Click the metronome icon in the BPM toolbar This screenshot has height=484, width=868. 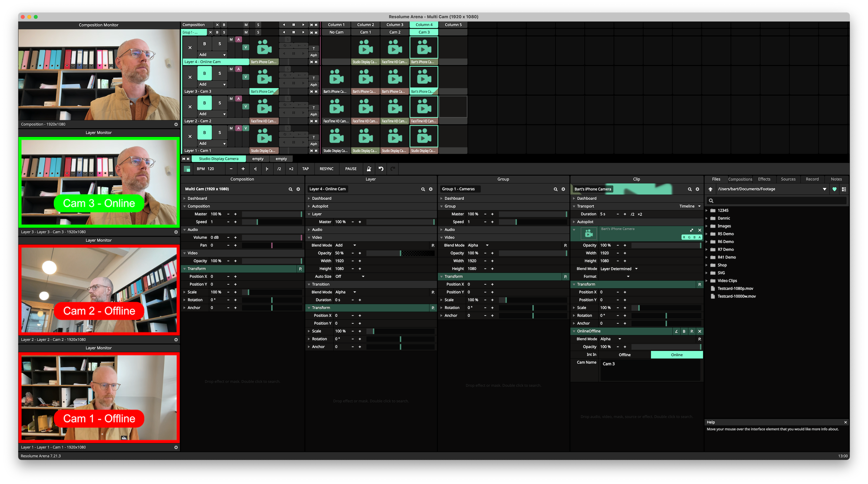[x=369, y=169]
